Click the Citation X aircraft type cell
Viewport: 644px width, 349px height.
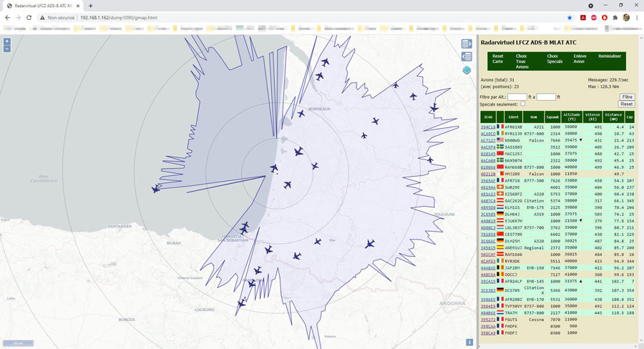point(534,290)
